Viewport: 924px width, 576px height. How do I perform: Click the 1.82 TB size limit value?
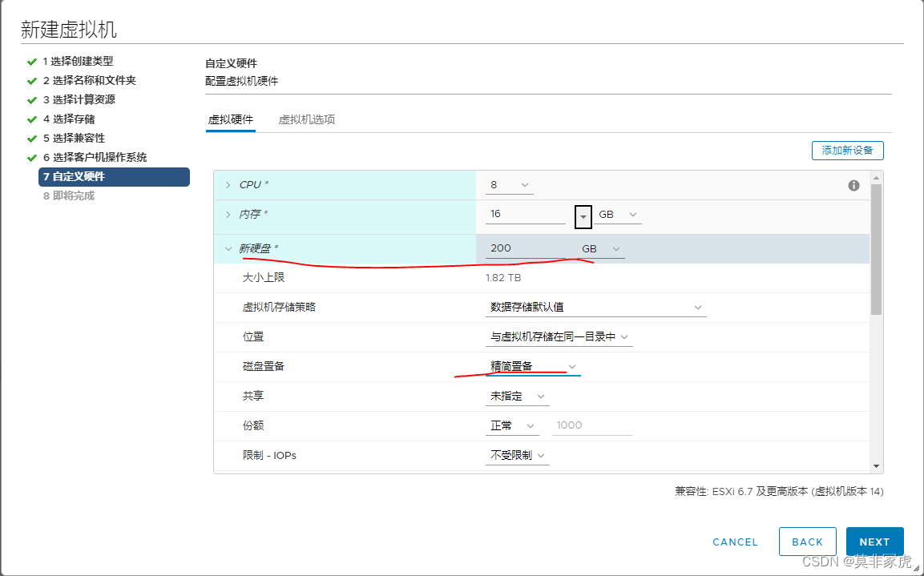click(x=502, y=278)
